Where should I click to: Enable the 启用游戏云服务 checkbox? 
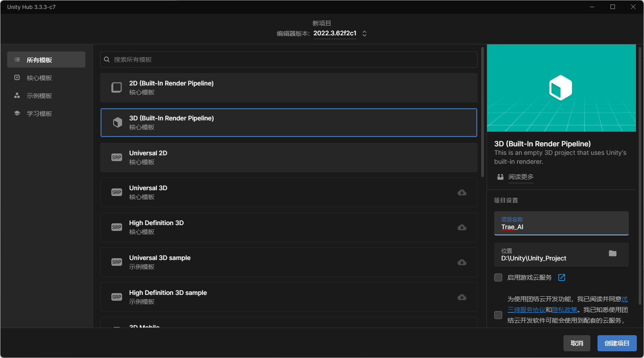[498, 277]
